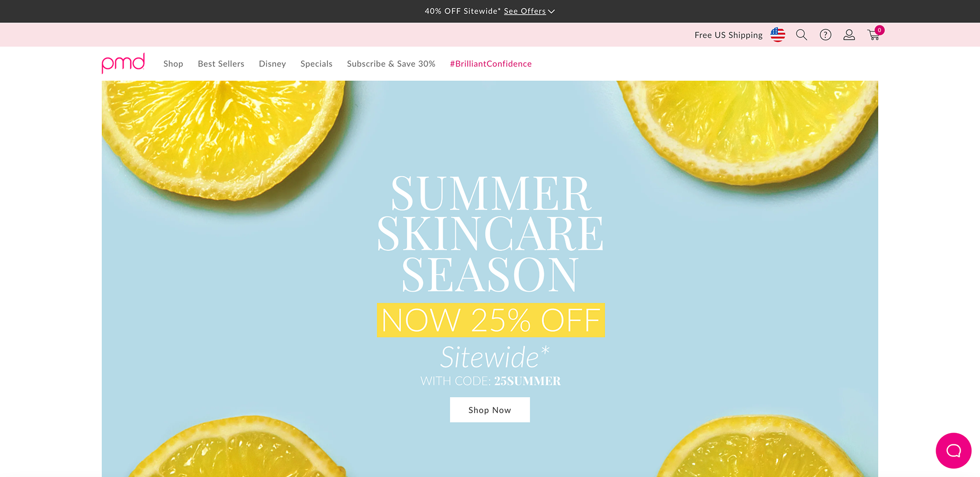The height and width of the screenshot is (477, 980).
Task: Click Subscribe & Save 30%
Action: click(391, 64)
